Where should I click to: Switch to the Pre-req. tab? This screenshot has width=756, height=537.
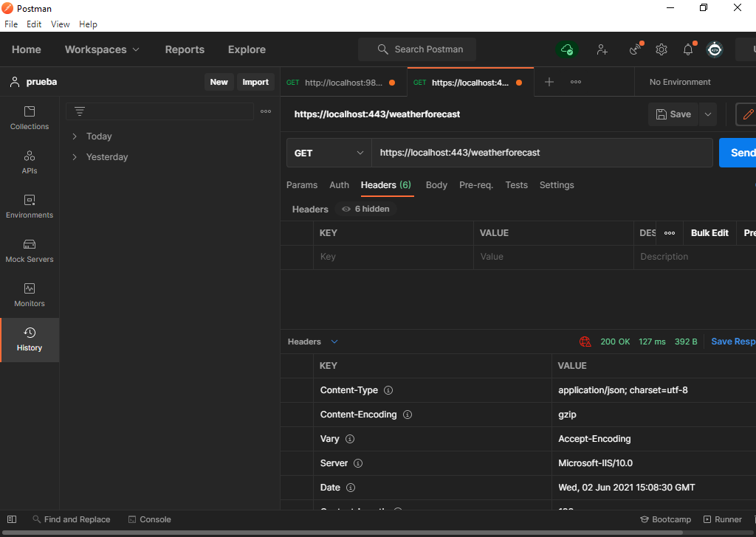point(476,185)
